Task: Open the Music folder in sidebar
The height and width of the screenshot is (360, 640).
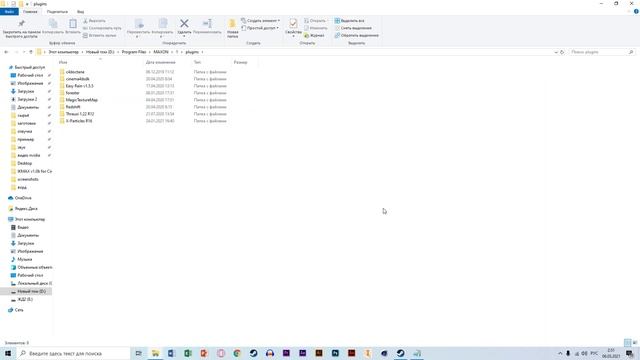Action: coord(24,260)
